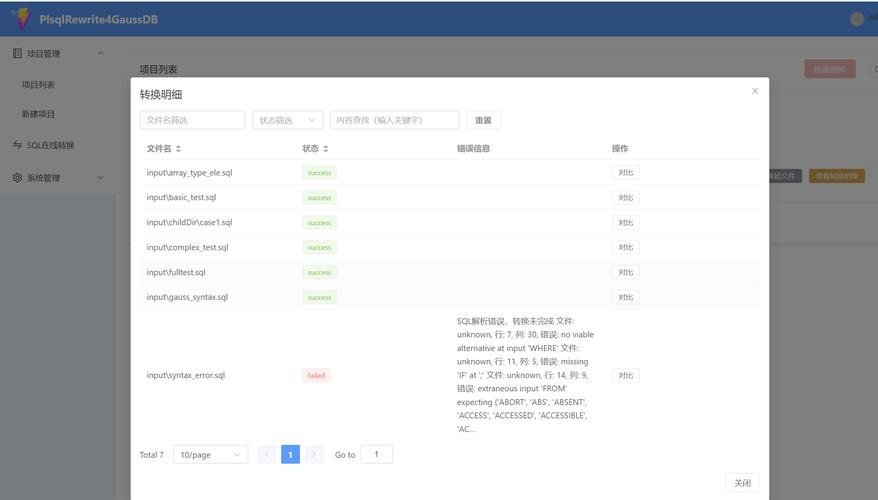Go to previous page arrow
The width and height of the screenshot is (878, 500).
(267, 454)
